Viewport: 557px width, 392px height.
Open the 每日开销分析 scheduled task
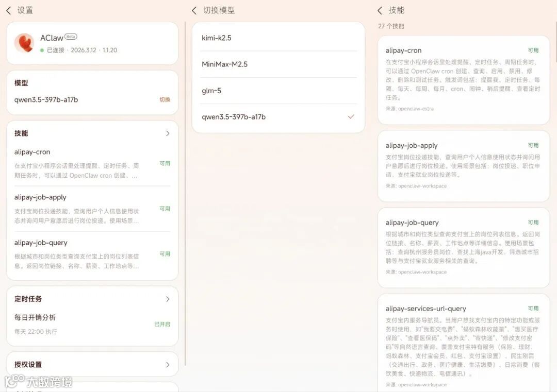92,324
